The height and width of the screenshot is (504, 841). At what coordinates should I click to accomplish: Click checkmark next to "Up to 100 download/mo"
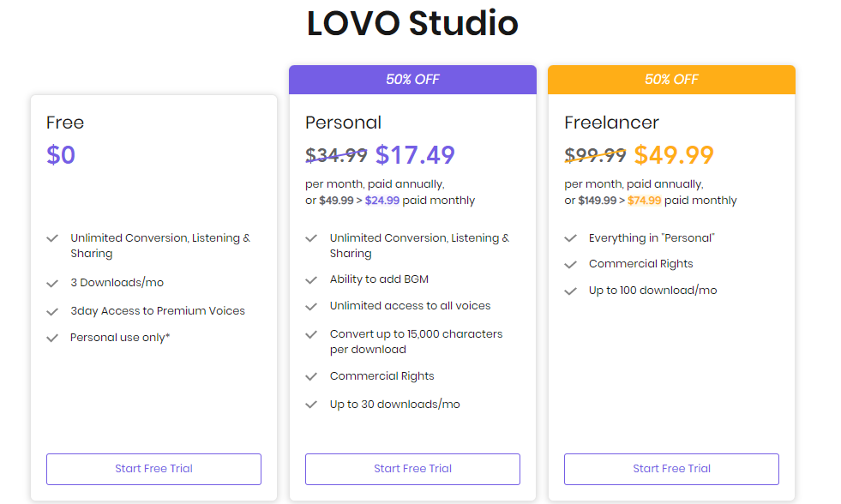click(570, 291)
